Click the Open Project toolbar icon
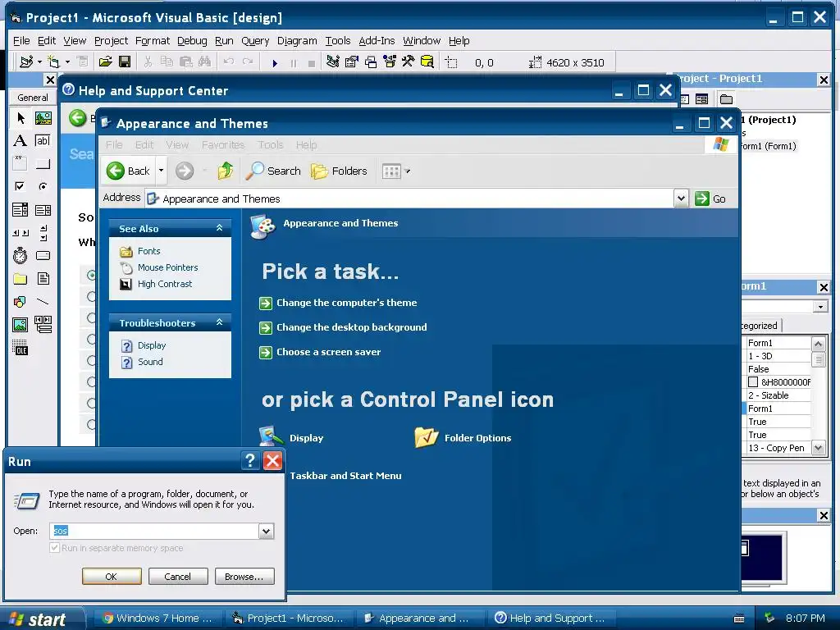 (106, 62)
